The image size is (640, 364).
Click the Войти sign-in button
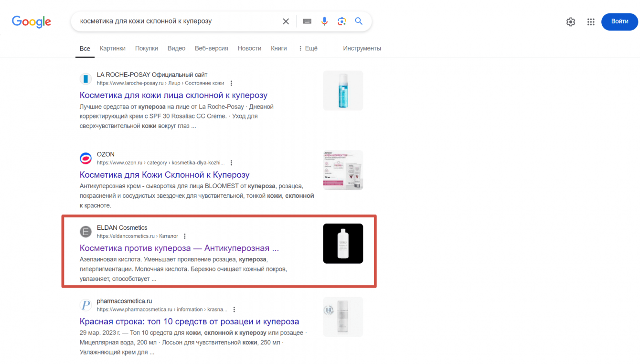pos(619,21)
